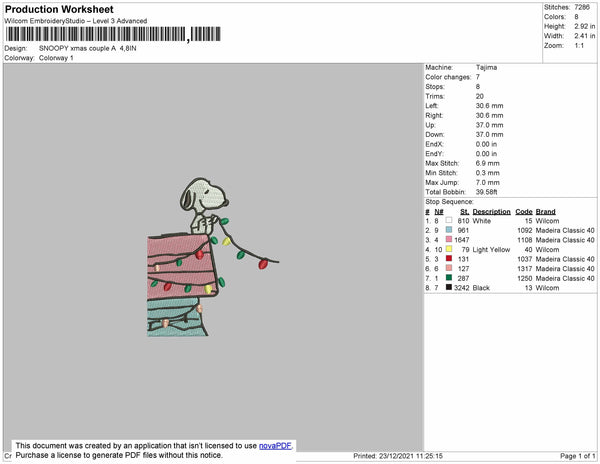Click the Max Jump value '7.0 mm'

click(488, 182)
